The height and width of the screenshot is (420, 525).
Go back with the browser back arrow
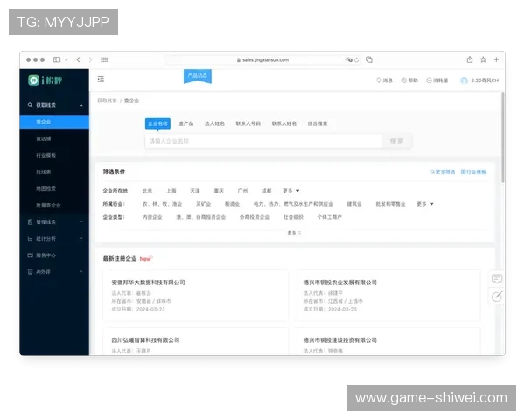pos(78,59)
